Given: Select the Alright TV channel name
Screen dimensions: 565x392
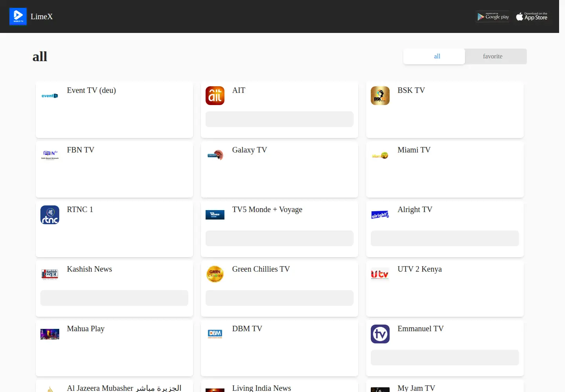Looking at the screenshot, I should (415, 209).
